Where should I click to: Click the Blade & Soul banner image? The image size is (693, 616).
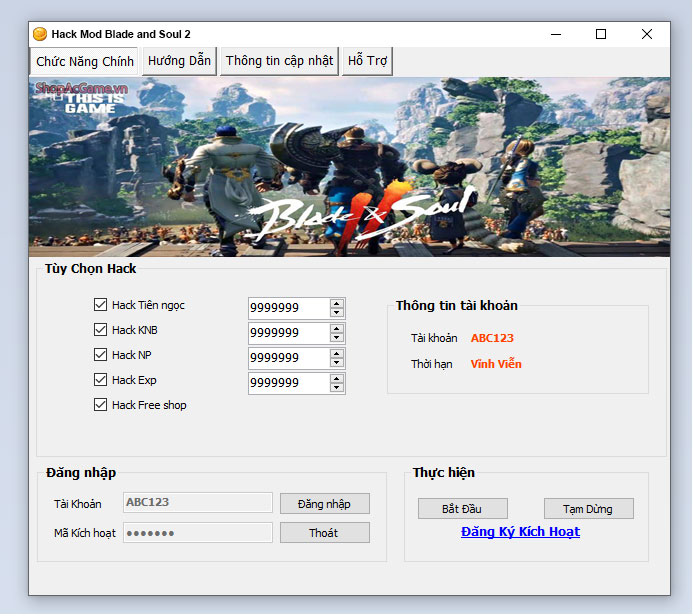pyautogui.click(x=349, y=167)
